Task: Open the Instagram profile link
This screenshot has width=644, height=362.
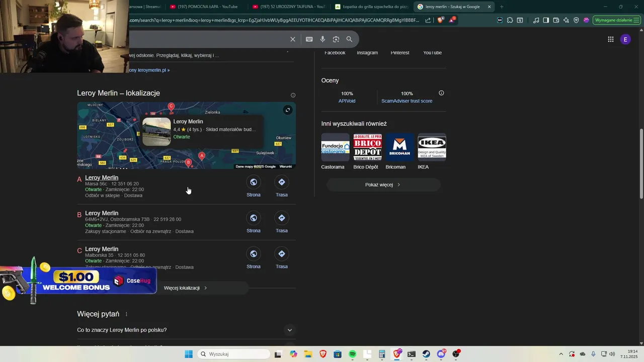Action: 367,52
